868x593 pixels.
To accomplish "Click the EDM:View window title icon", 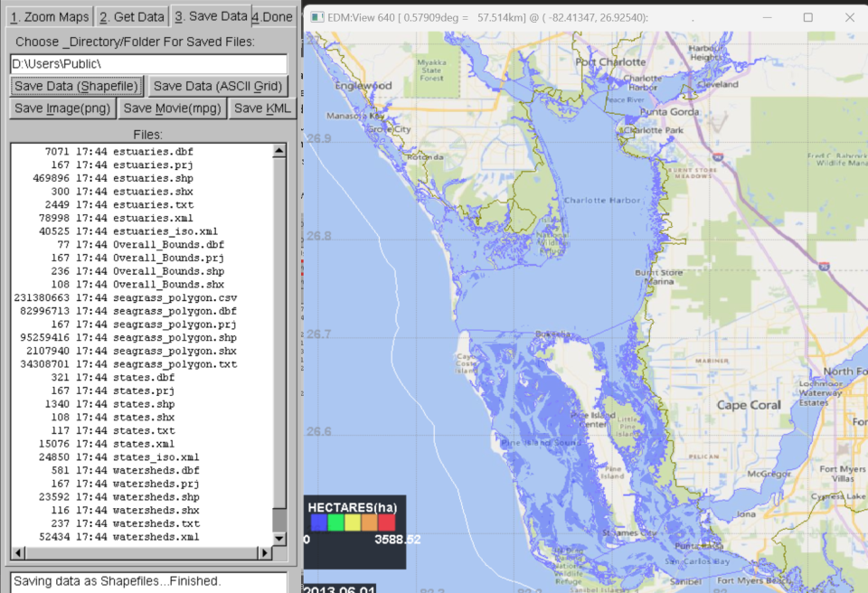I will tap(317, 17).
